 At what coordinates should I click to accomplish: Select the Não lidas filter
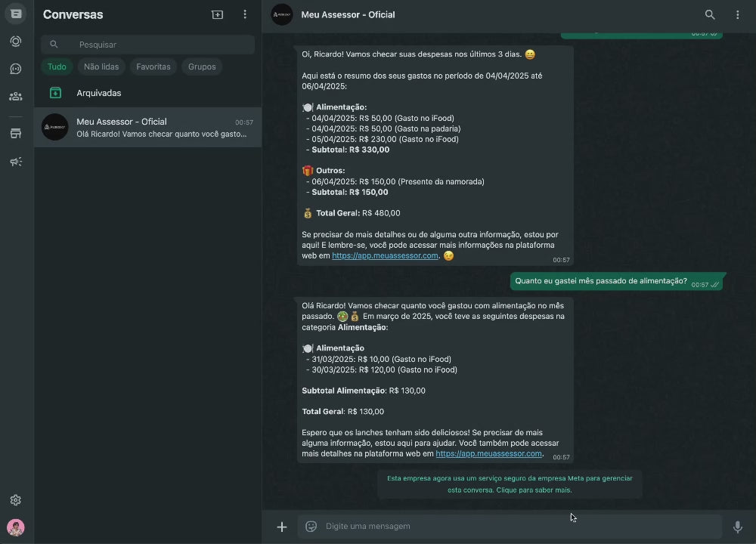101,66
